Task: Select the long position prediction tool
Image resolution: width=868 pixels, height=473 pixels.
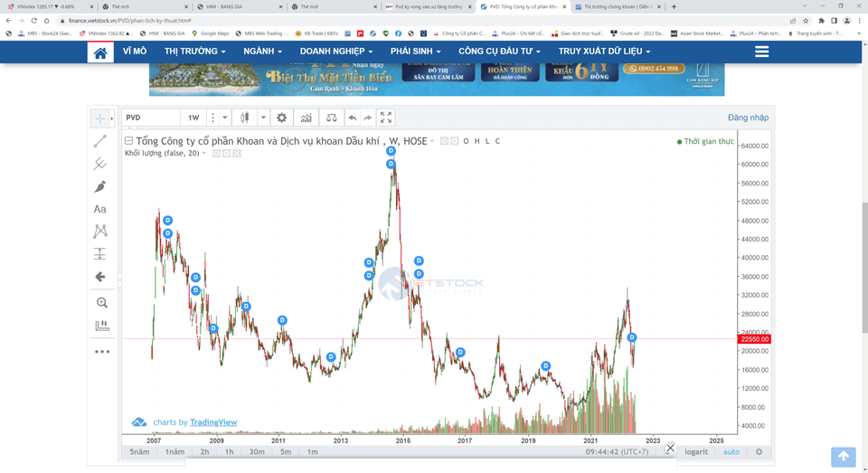Action: pos(100,253)
